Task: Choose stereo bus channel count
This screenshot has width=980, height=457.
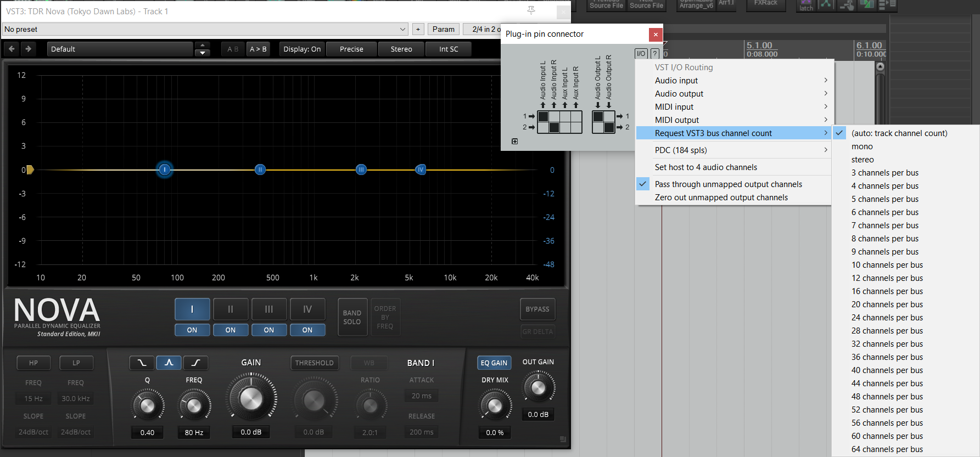Action: (x=906, y=159)
